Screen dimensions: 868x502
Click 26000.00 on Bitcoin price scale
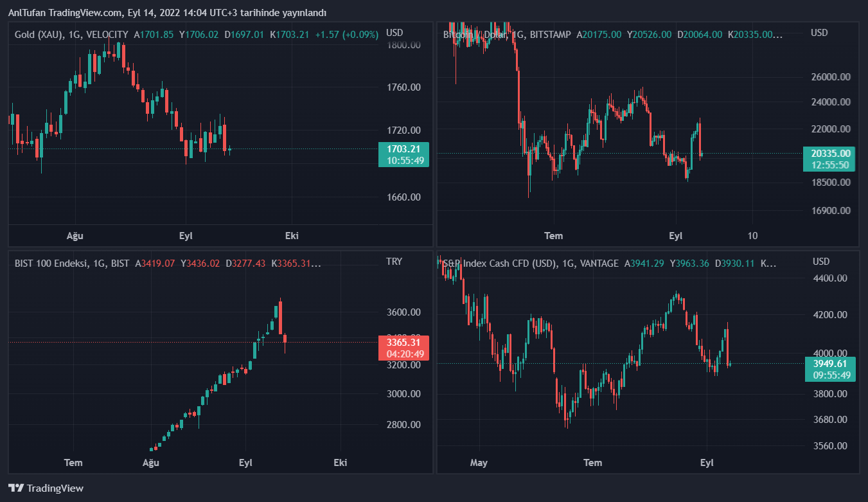831,76
